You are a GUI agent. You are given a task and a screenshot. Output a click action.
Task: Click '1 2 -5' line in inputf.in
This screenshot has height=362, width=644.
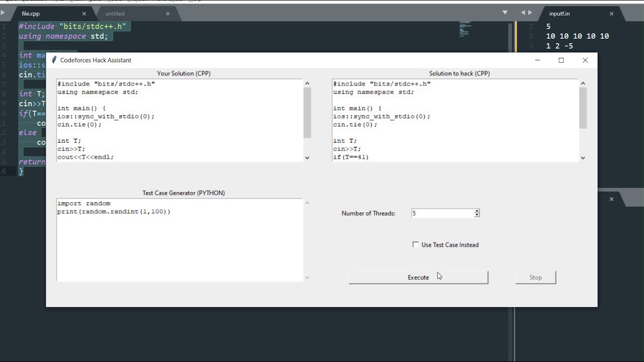click(559, 46)
